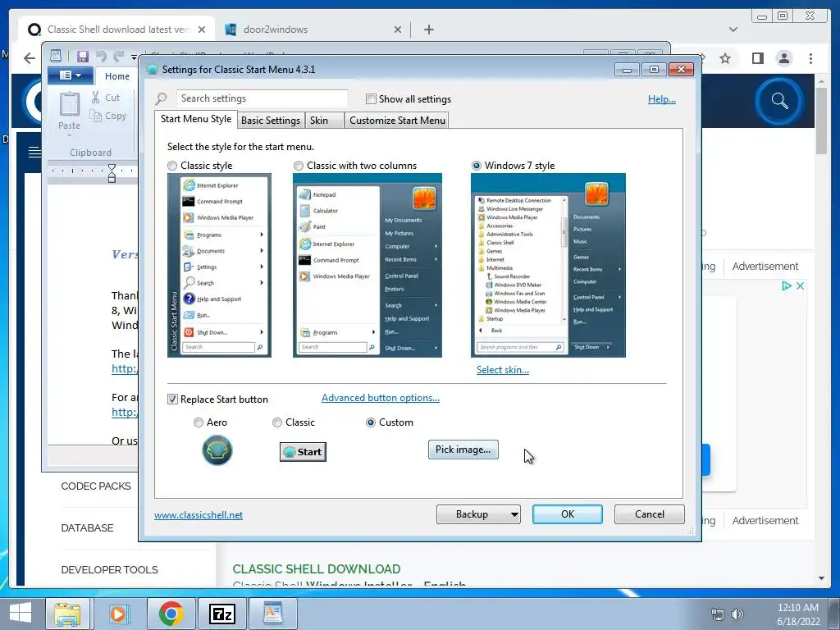
Task: Open the Windows Start button
Action: 20,614
